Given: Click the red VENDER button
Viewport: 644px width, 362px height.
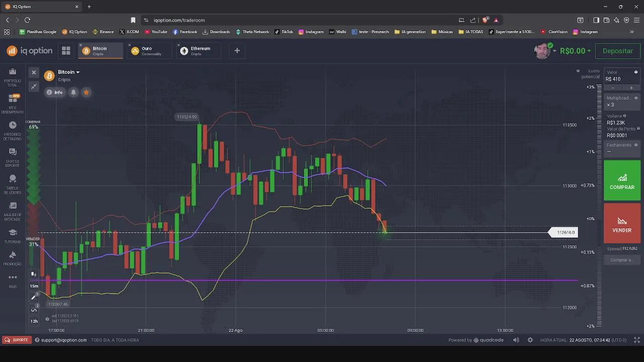Looking at the screenshot, I should click(x=622, y=223).
